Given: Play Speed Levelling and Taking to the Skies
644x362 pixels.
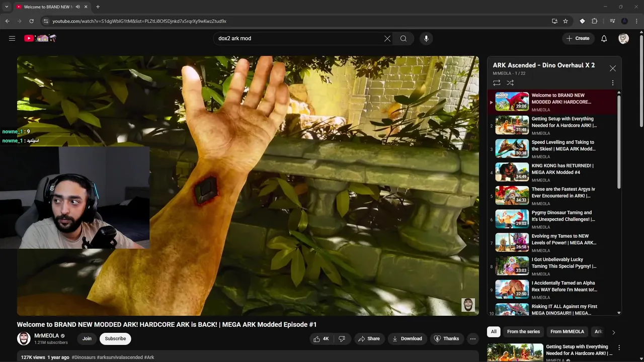Looking at the screenshot, I should pos(552,149).
